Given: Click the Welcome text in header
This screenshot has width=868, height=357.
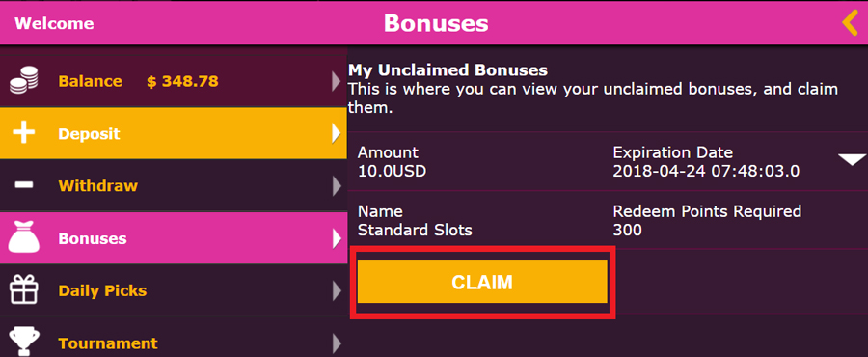Looking at the screenshot, I should point(54,24).
